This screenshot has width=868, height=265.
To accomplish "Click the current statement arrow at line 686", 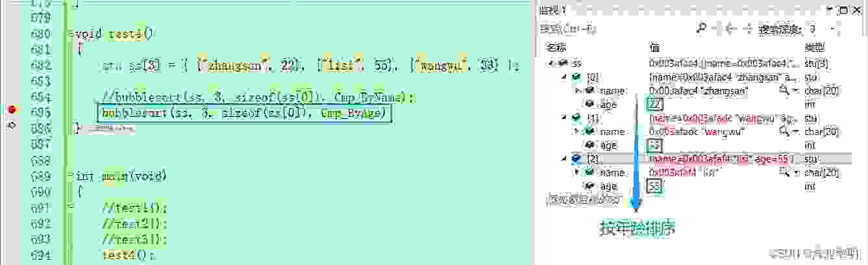I will (11, 124).
